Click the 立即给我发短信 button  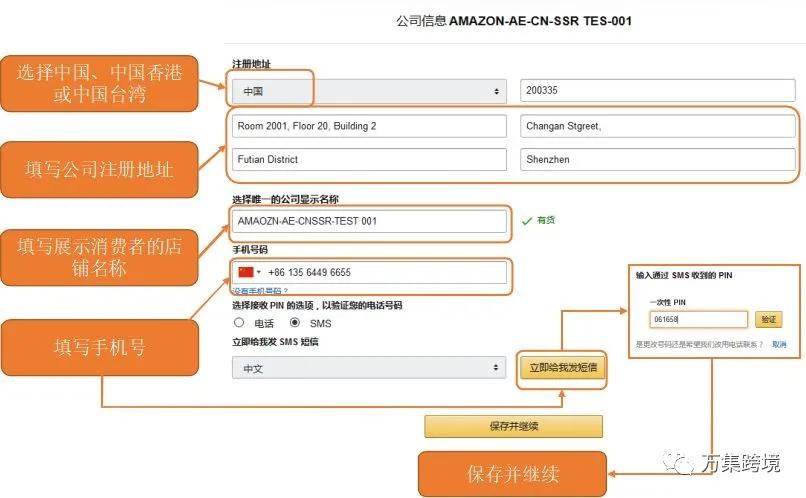563,367
